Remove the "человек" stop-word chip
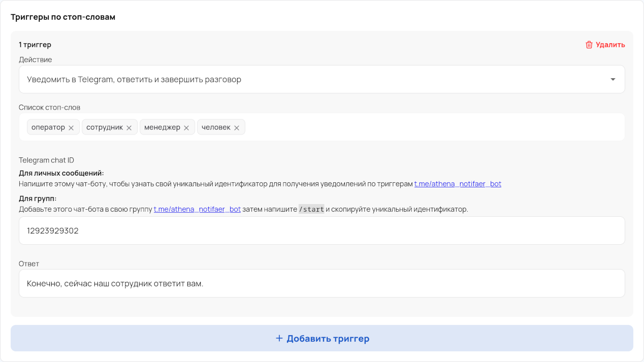Screen dimensions: 644x362 tap(237, 128)
